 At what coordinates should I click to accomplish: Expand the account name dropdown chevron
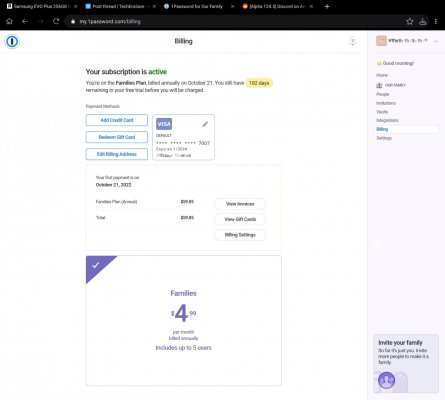coord(436,41)
